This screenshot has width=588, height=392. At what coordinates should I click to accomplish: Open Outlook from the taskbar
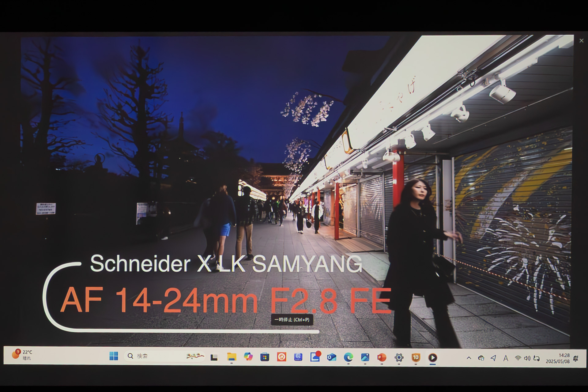[331, 357]
